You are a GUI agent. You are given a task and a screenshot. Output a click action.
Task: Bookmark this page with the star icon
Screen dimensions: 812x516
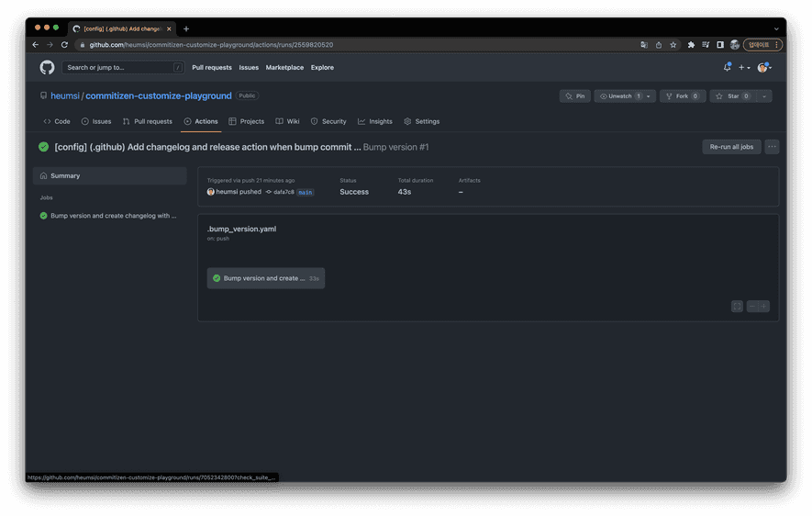pyautogui.click(x=673, y=44)
